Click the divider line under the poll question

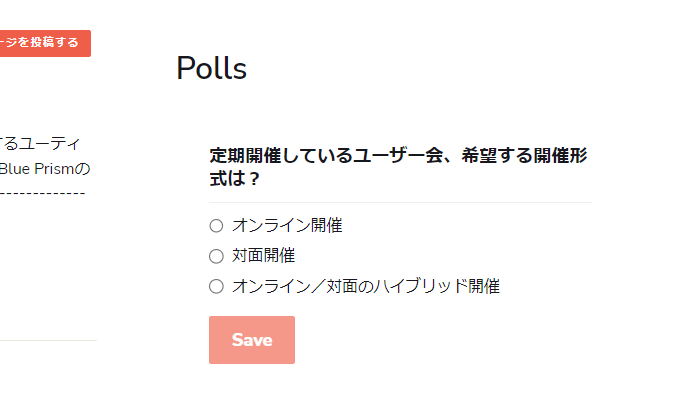[400, 202]
